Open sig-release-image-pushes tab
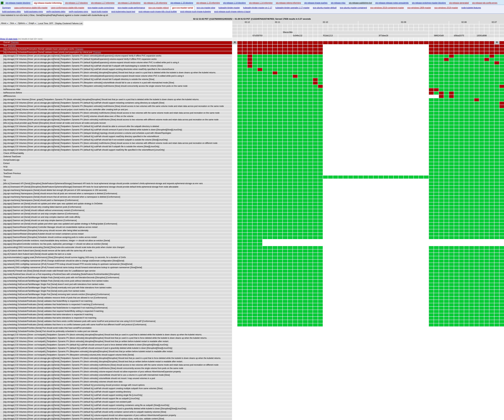 pos(316,3)
